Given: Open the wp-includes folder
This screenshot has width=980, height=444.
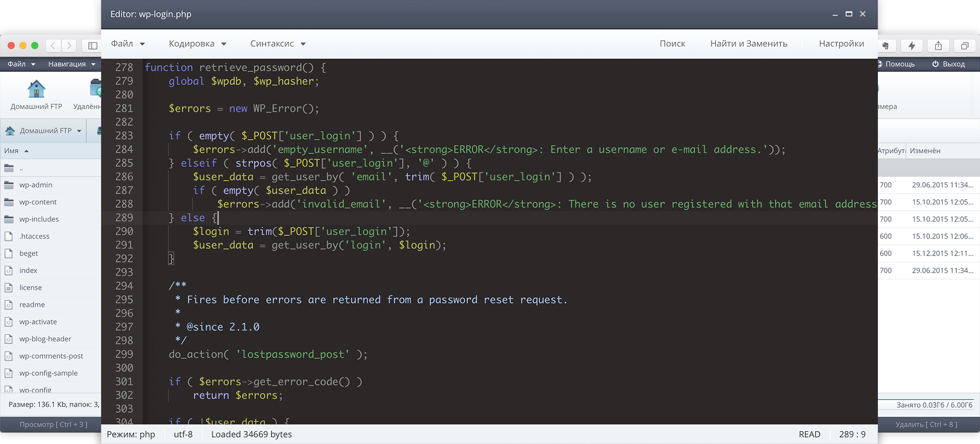Looking at the screenshot, I should (x=39, y=219).
